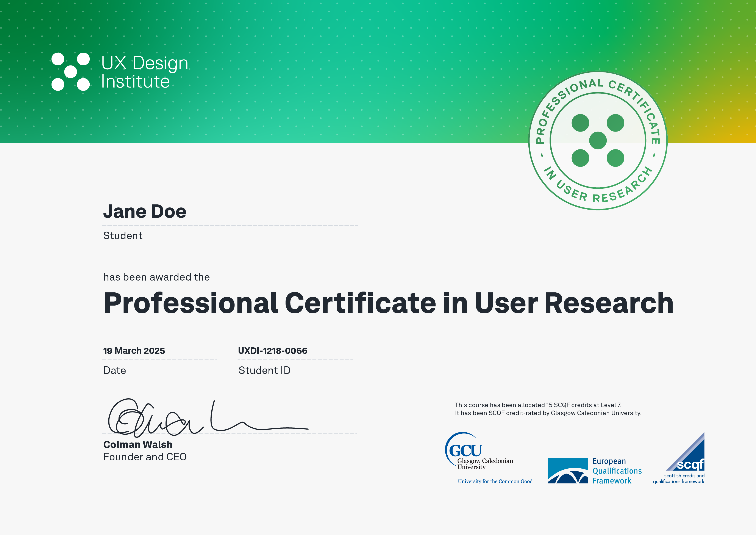This screenshot has height=535, width=756.
Task: Click the circular Professional Certificate seal
Action: [x=598, y=141]
